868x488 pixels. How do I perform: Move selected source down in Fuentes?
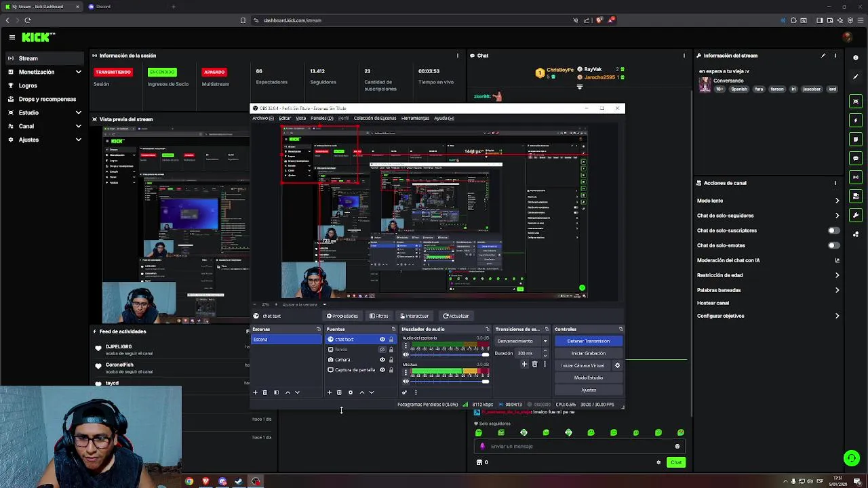pyautogui.click(x=371, y=392)
